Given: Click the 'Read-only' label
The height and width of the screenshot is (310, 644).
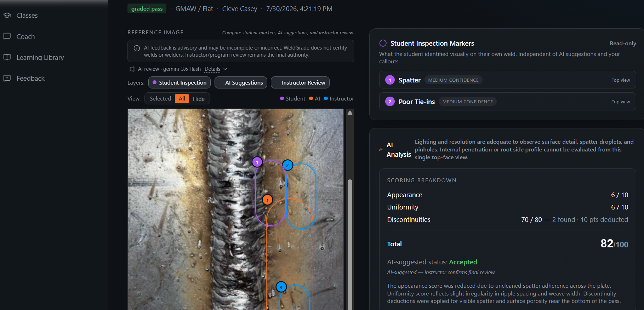Looking at the screenshot, I should click(x=623, y=44).
